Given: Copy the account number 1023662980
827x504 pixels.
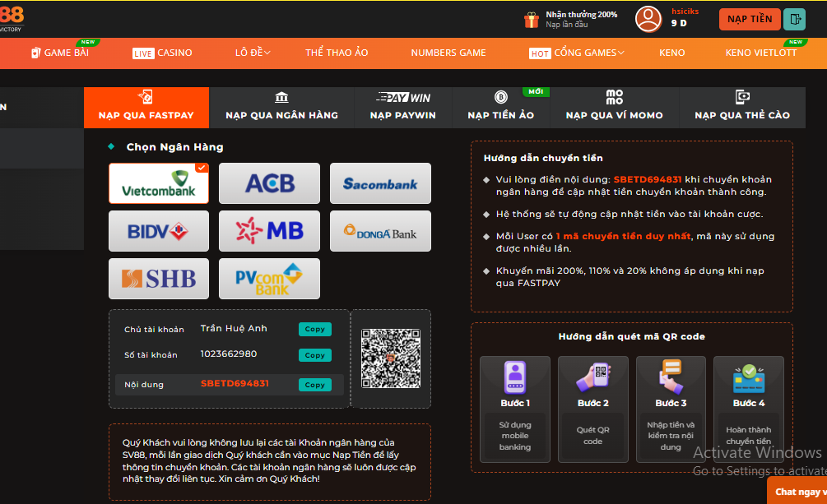Looking at the screenshot, I should tap(315, 355).
